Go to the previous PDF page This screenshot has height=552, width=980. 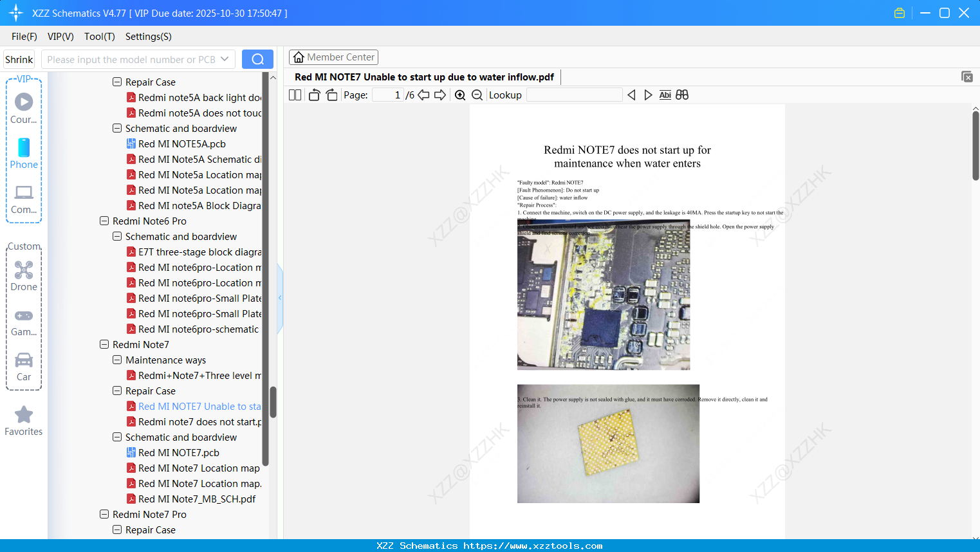coord(423,95)
